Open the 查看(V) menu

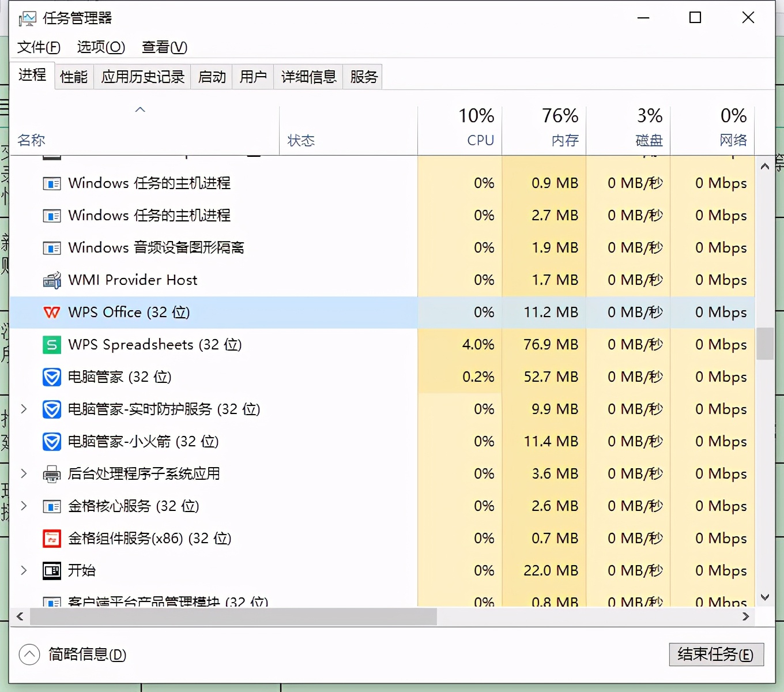164,47
